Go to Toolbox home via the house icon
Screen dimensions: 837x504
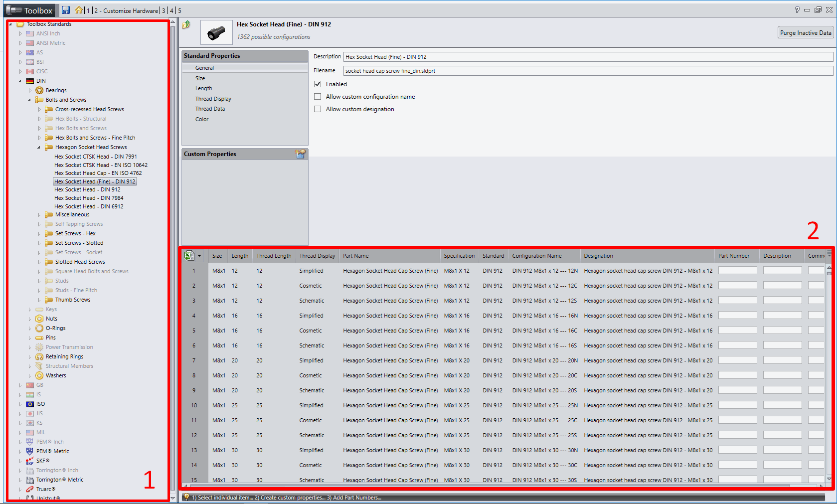pos(79,10)
